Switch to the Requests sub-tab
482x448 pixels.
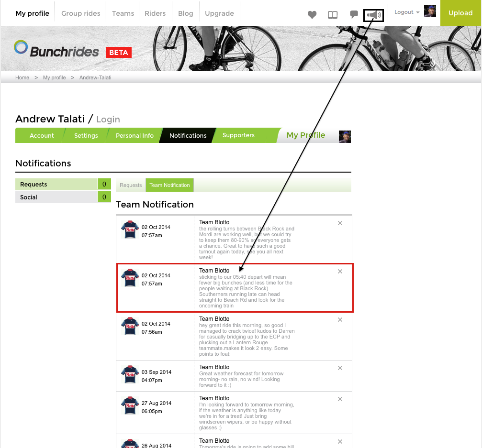[131, 185]
